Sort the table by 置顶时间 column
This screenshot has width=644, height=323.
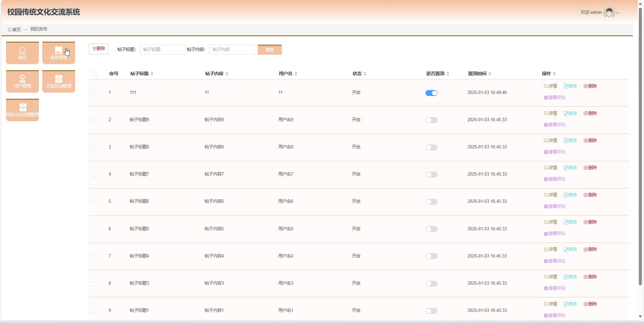click(490, 74)
